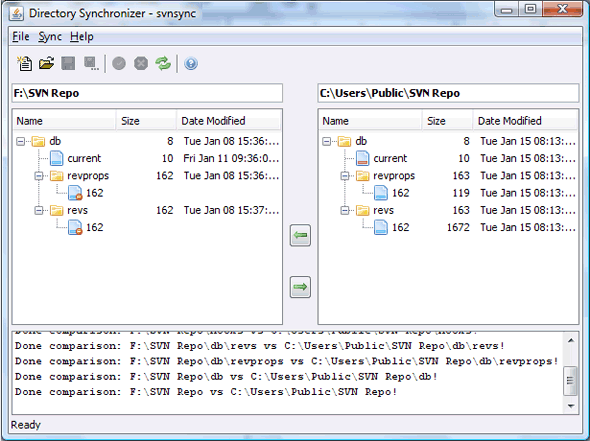The height and width of the screenshot is (441, 590).
Task: Click log line ending with 'SVN Repo\db\revprops!'
Action: click(287, 361)
